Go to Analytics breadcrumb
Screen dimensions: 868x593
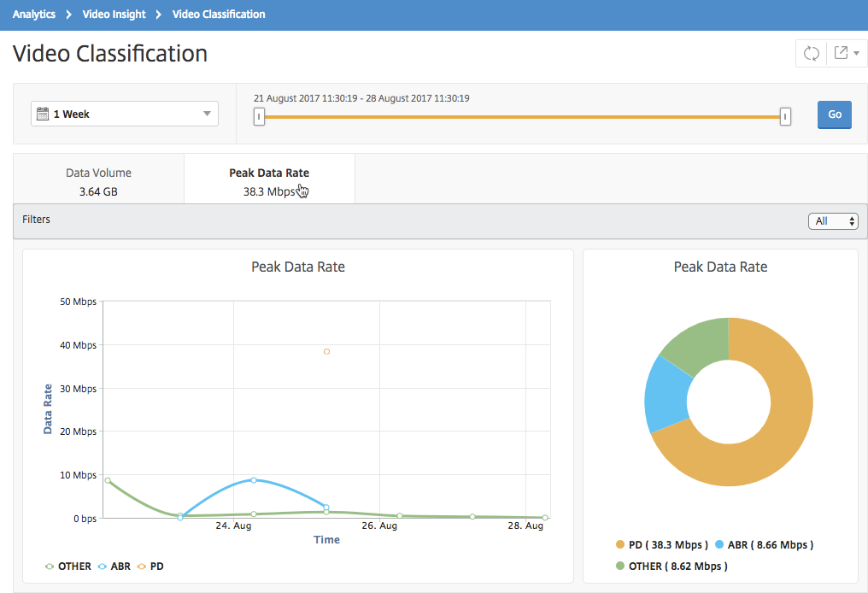34,15
